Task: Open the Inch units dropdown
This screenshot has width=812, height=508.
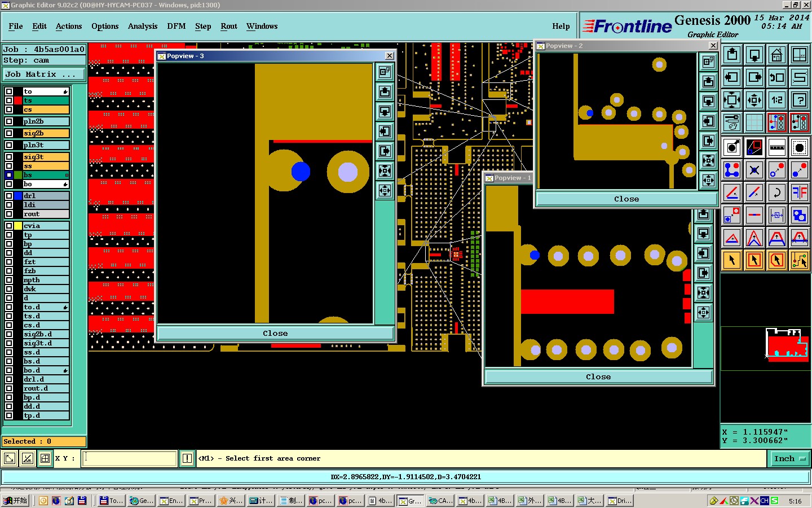Action: tap(789, 458)
